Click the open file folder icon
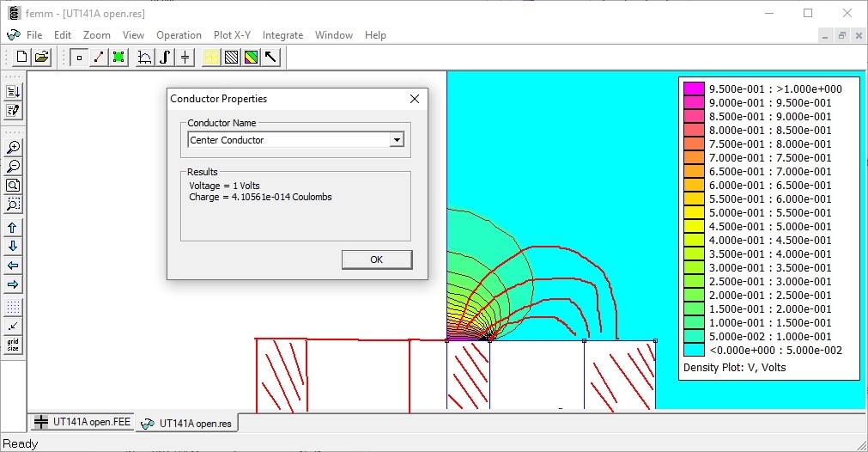 [x=41, y=58]
